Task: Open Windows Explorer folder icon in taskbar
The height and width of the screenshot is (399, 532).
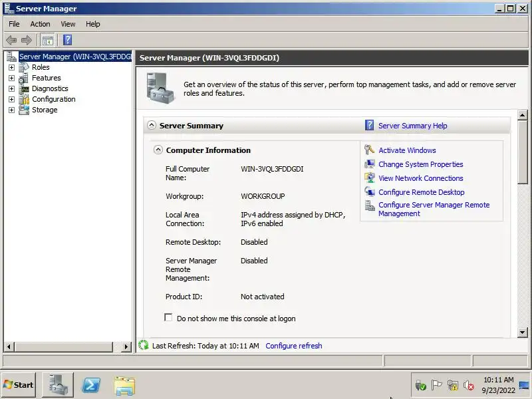Action: 124,386
